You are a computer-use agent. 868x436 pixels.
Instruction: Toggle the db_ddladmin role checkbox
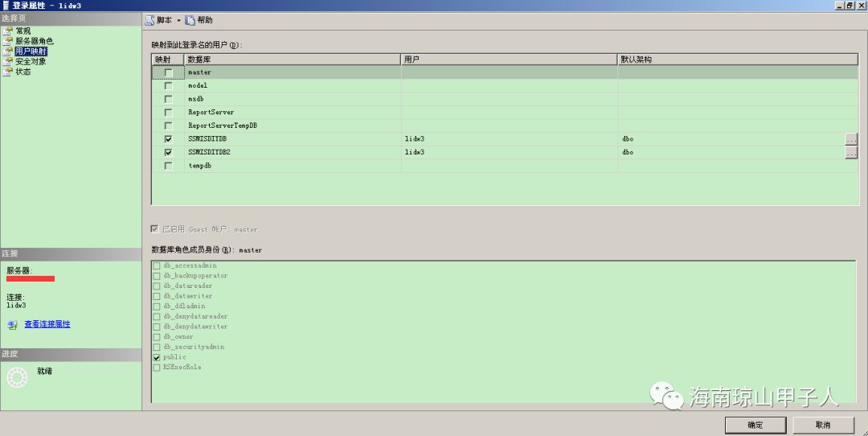[x=157, y=306]
